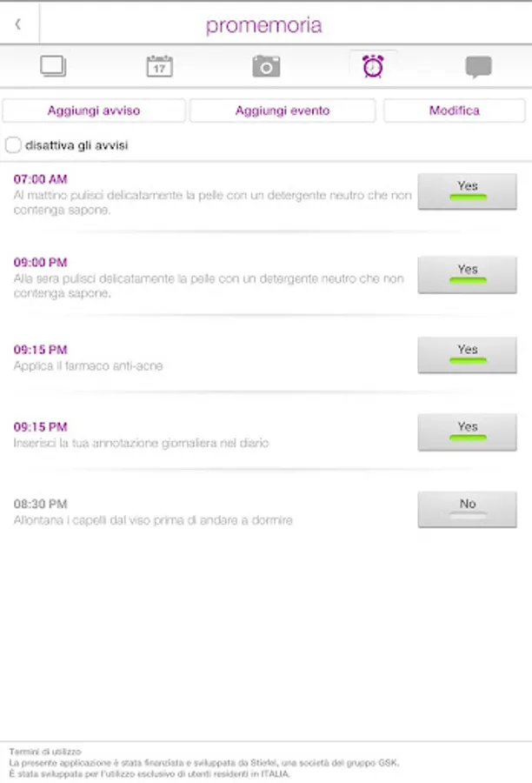The image size is (532, 783).
Task: Tap the back arrow in header
Action: (x=18, y=24)
